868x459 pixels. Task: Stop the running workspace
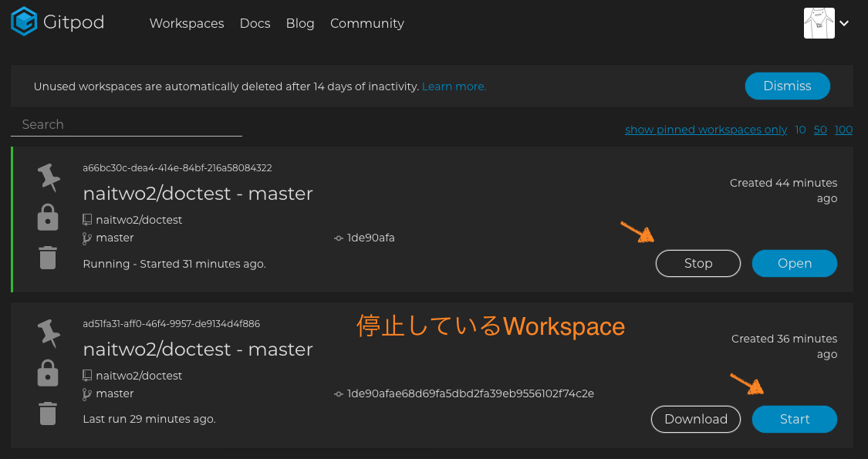pos(697,263)
